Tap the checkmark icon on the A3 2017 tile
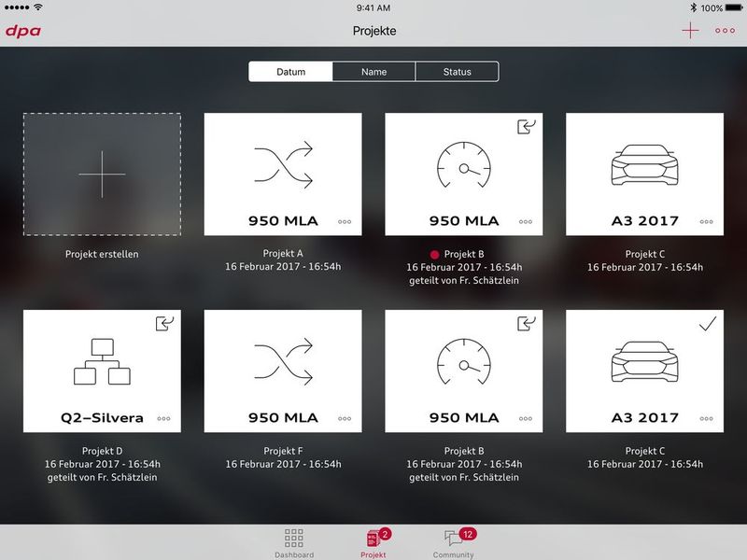Viewport: 747px width, 560px height. (708, 323)
